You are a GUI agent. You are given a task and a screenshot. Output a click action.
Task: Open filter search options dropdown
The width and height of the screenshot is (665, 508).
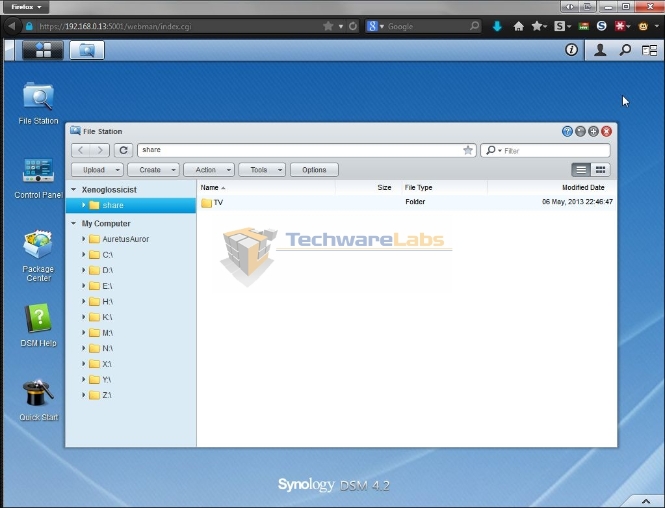[x=493, y=150]
